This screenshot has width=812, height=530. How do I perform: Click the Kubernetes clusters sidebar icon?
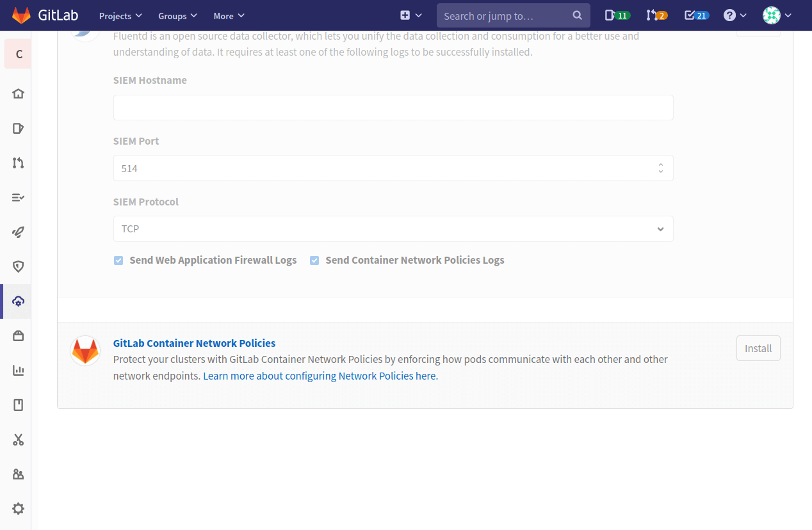(x=17, y=301)
